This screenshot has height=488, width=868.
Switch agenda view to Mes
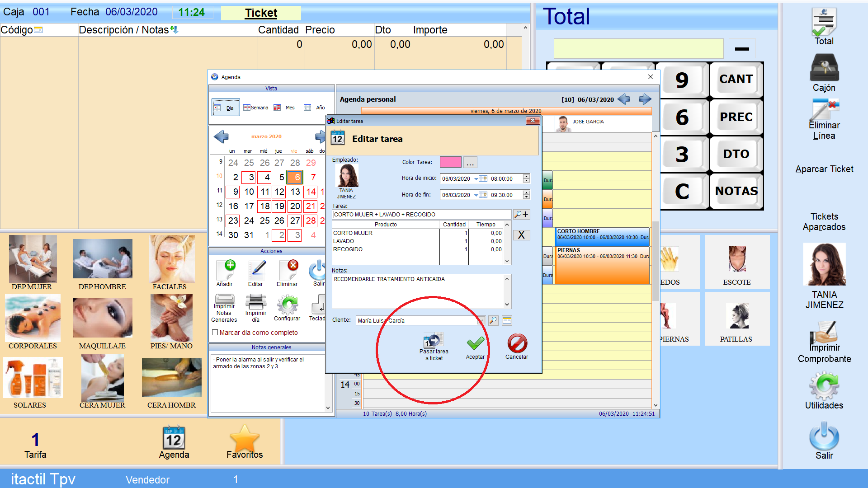tap(284, 108)
